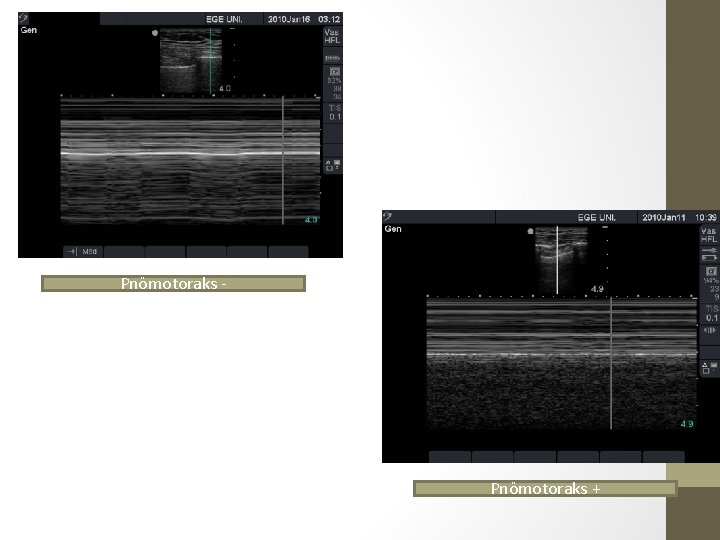Click the right 2D lung thumbnail image

coord(562,260)
